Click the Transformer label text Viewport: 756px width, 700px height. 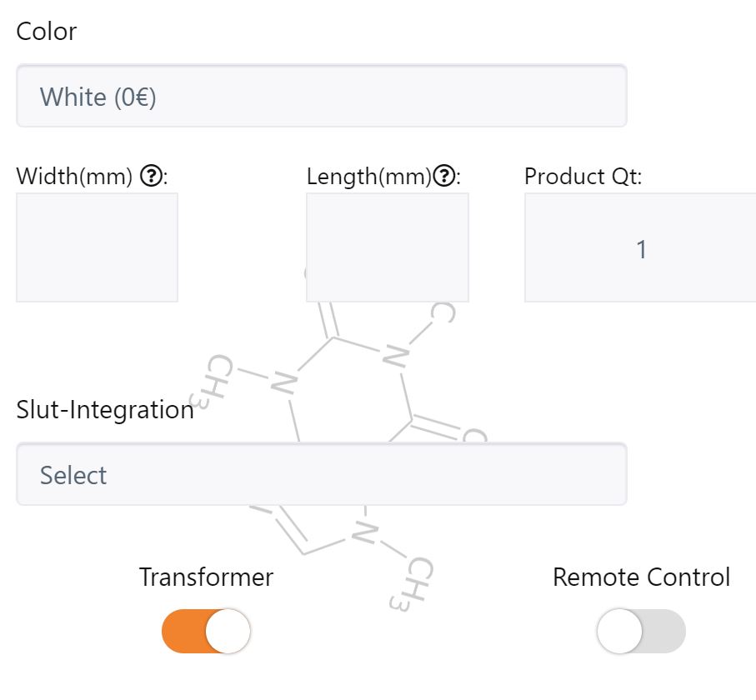(x=206, y=577)
